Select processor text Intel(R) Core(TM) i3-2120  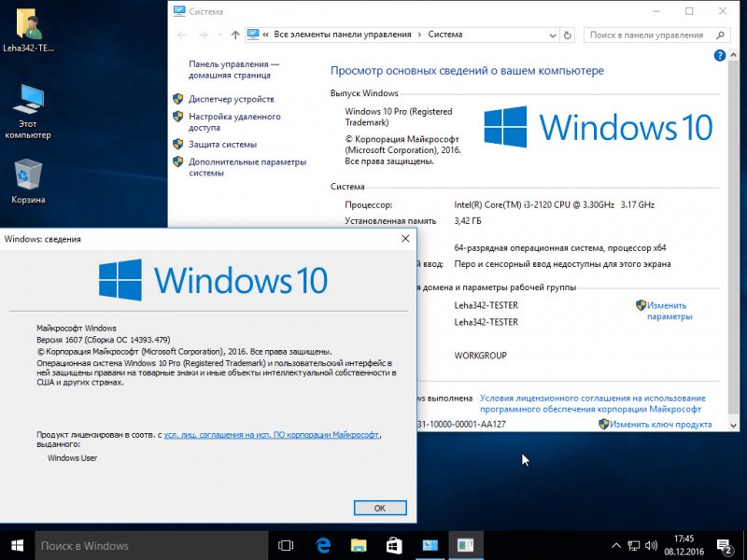point(554,204)
